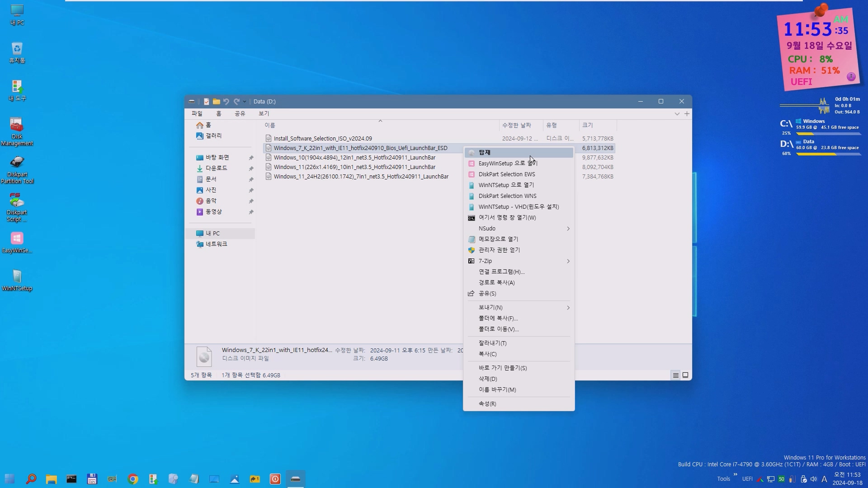
Task: Sort by the 수정한 날짜 column header
Action: tap(516, 125)
